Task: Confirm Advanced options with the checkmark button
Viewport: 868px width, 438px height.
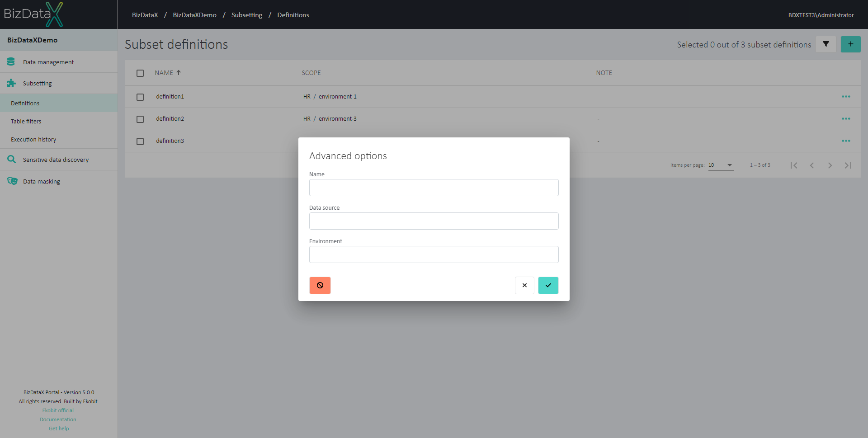Action: click(548, 285)
